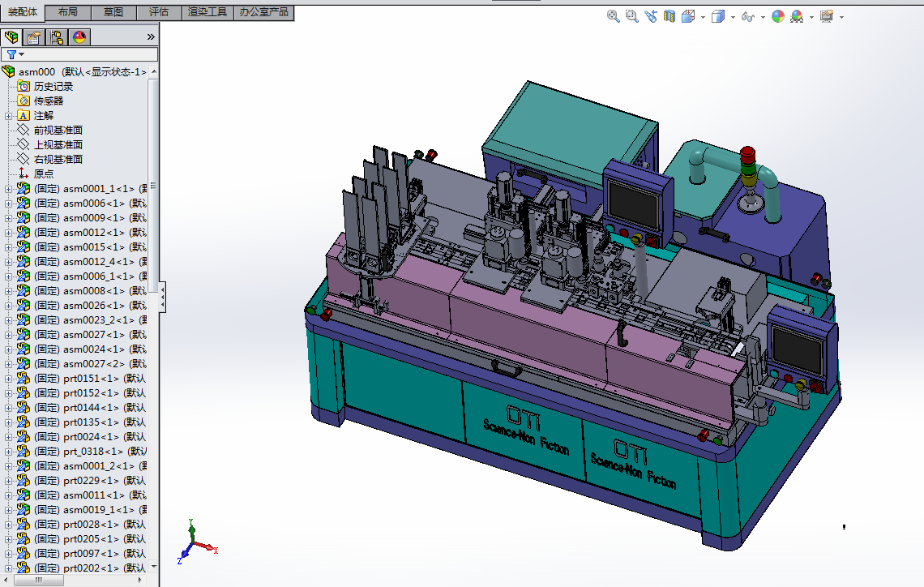Click the 原点 origin icon

click(24, 174)
